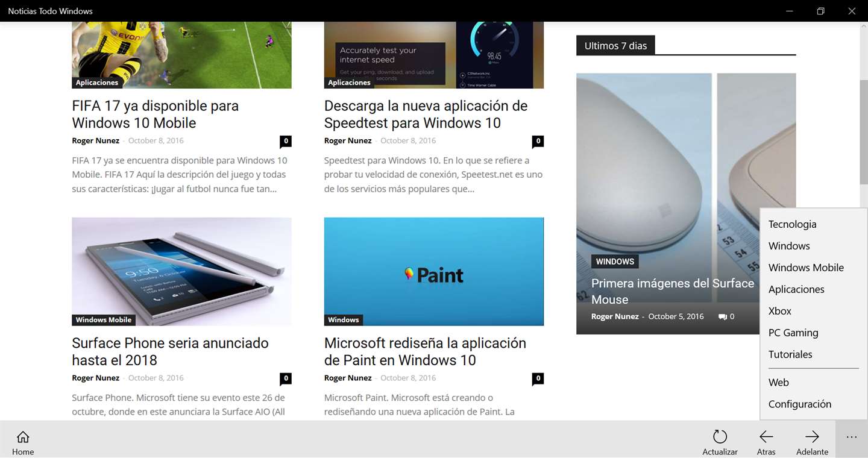The height and width of the screenshot is (458, 868).
Task: Click Windows tag on Paint image
Action: [x=344, y=320]
